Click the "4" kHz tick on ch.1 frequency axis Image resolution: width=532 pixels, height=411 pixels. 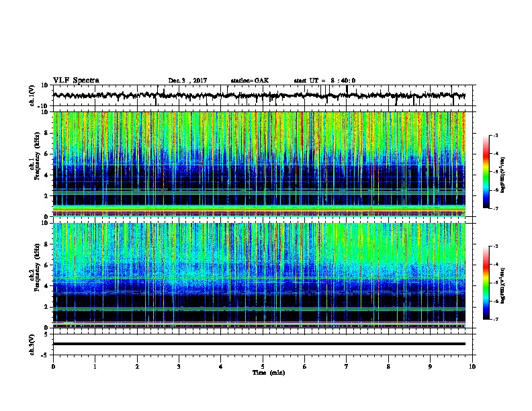(47, 175)
